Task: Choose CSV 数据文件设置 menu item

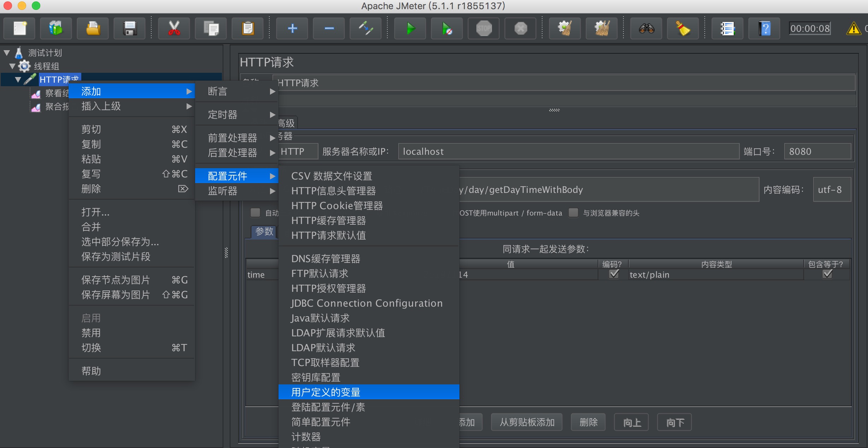Action: (x=369, y=176)
